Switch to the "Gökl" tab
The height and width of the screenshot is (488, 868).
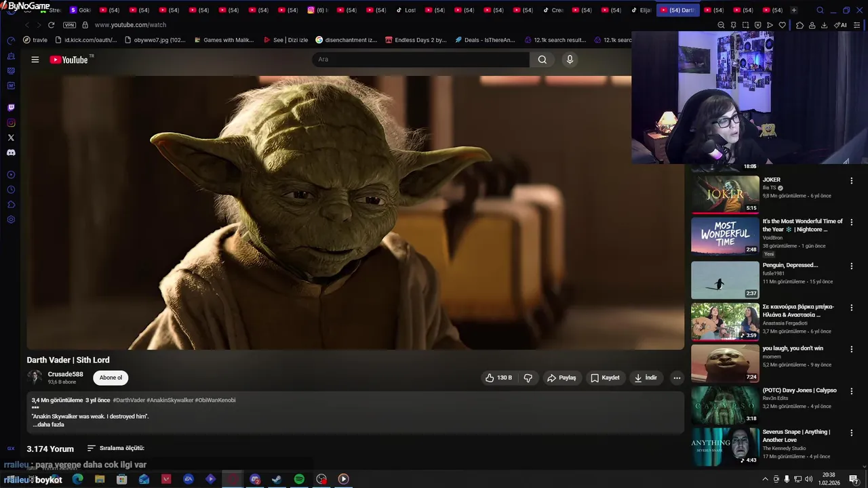pos(81,10)
